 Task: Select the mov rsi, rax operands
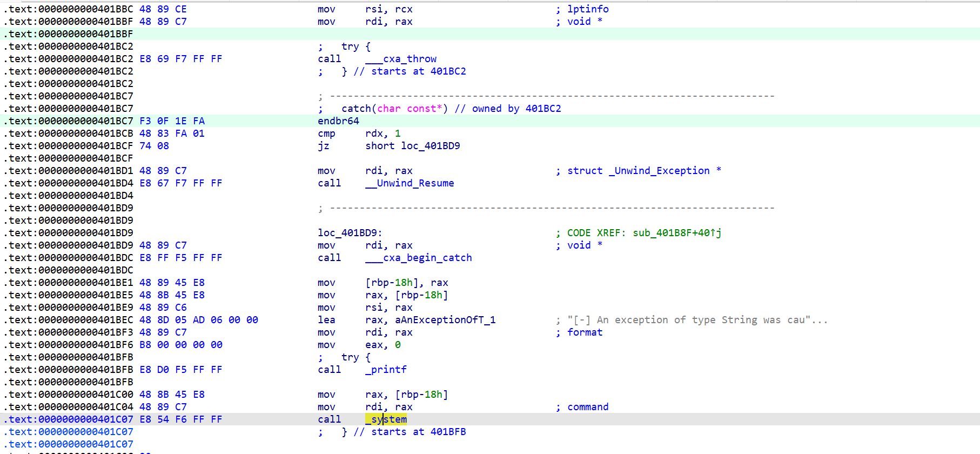tap(389, 308)
